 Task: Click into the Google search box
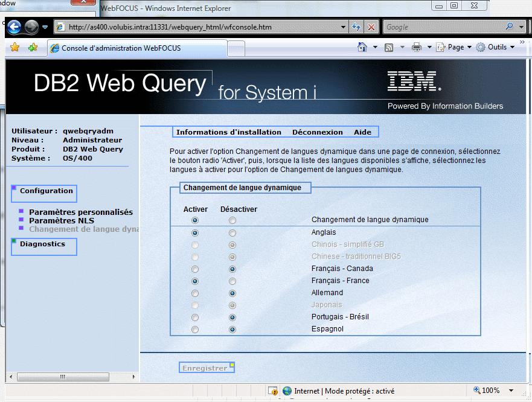(x=443, y=27)
